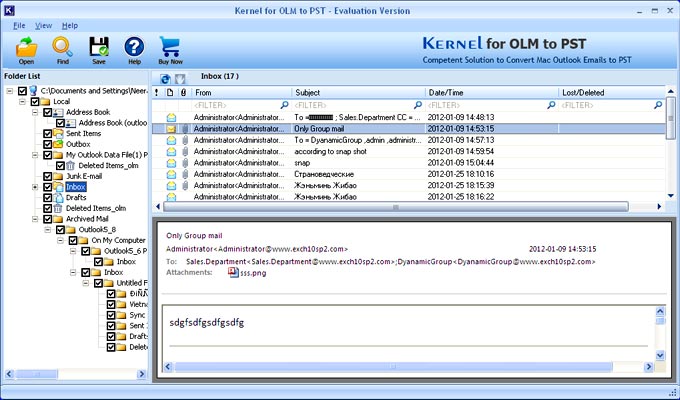Image resolution: width=680 pixels, height=400 pixels.
Task: Select the Deleted Items_olm folder under My Outlook Data File
Action: 108,166
